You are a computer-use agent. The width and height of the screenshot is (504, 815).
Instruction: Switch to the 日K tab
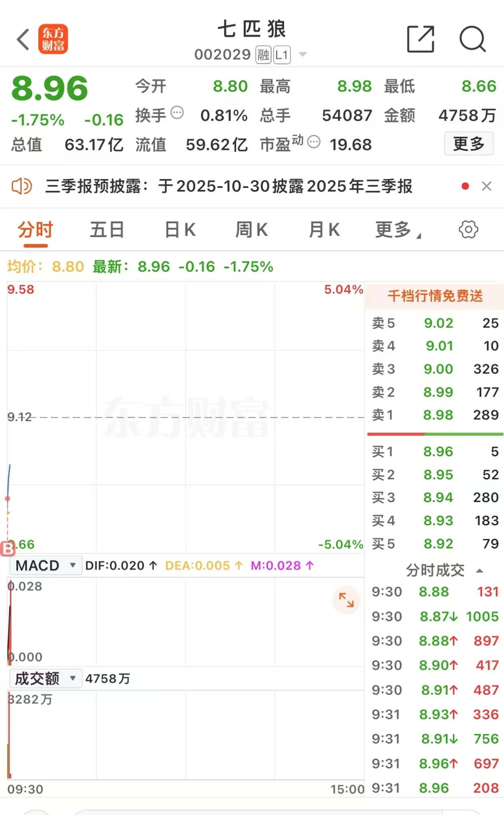point(180,230)
